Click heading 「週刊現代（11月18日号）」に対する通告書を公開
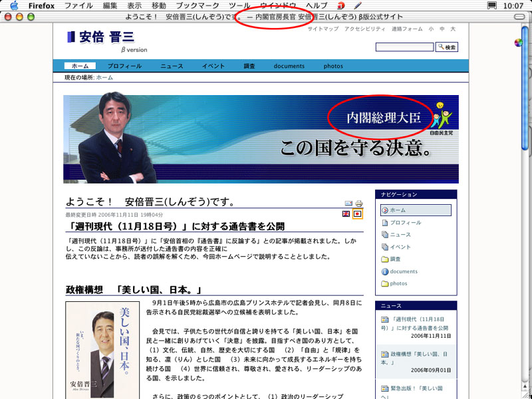Image resolution: width=532 pixels, height=399 pixels. click(176, 226)
